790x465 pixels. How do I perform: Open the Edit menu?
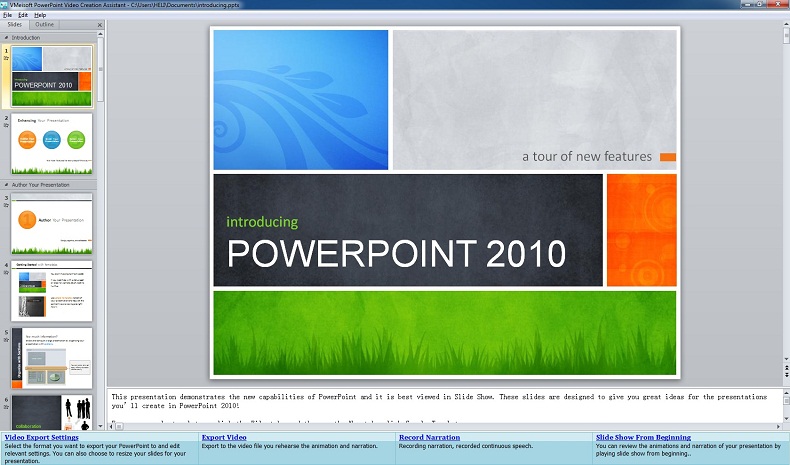[x=23, y=15]
